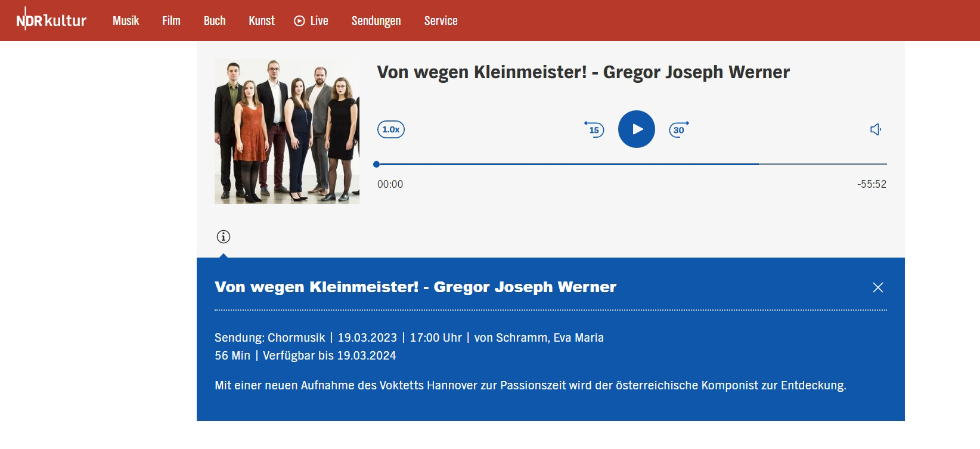Select Kunst in the navigation bar
The image size is (980, 449).
[x=262, y=21]
